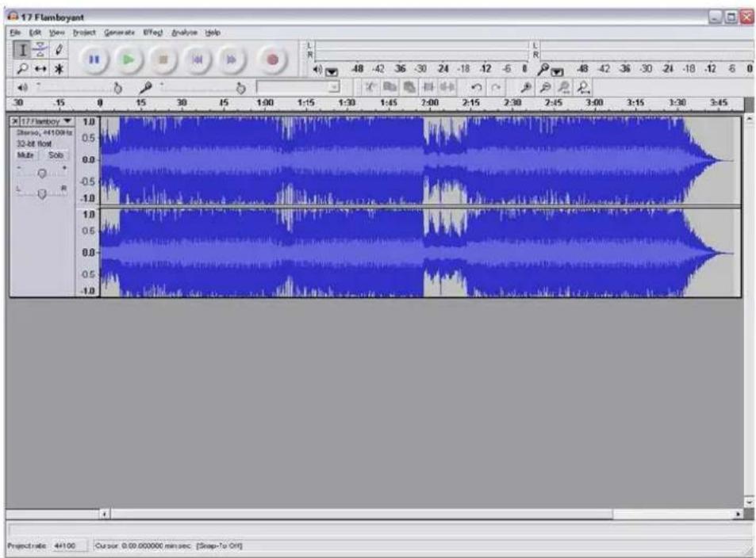Open the View menu
The width and height of the screenshot is (756, 558).
coord(57,32)
